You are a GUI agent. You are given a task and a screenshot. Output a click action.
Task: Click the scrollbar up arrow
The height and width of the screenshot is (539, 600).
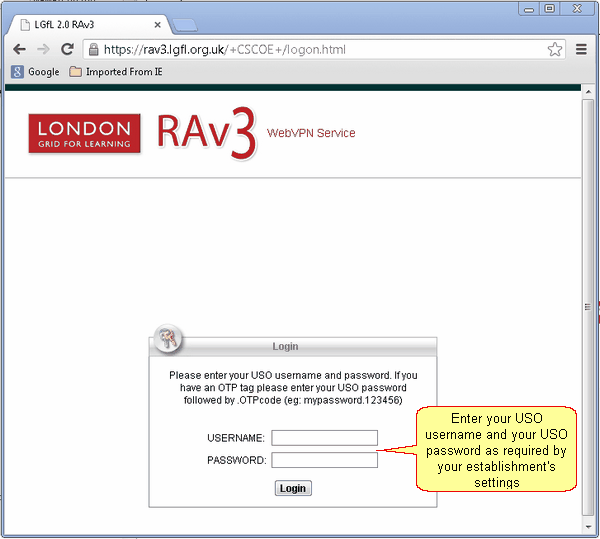(588, 92)
